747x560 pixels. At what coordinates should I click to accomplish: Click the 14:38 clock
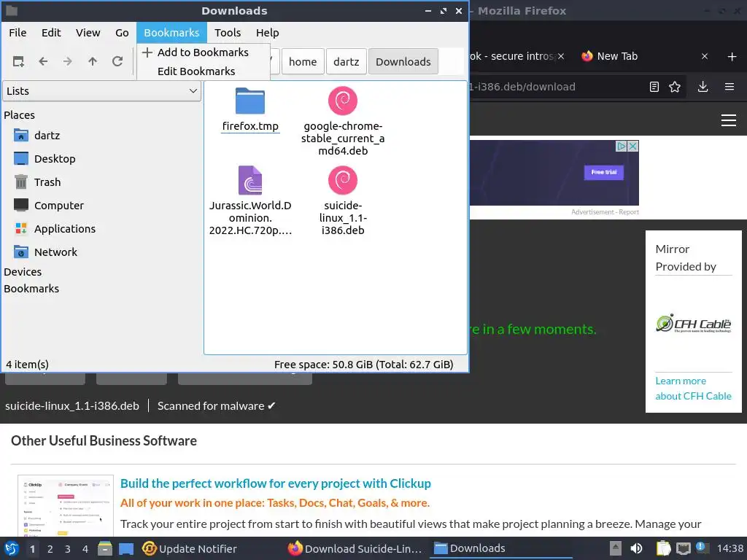pos(729,548)
